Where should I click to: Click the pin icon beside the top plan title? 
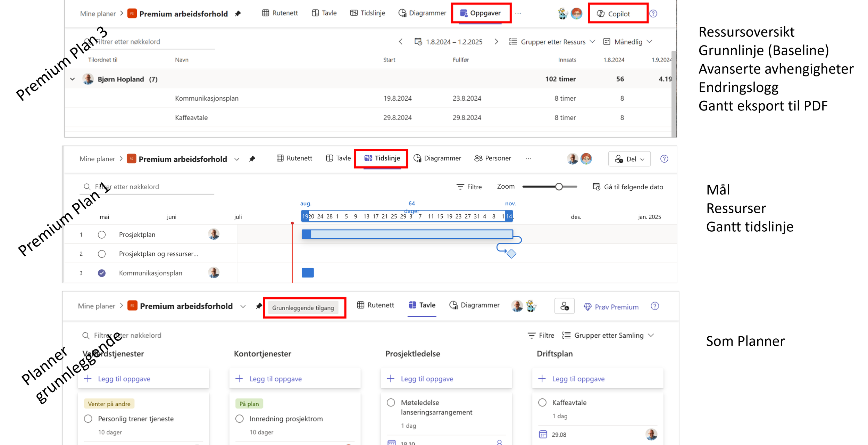(x=238, y=14)
